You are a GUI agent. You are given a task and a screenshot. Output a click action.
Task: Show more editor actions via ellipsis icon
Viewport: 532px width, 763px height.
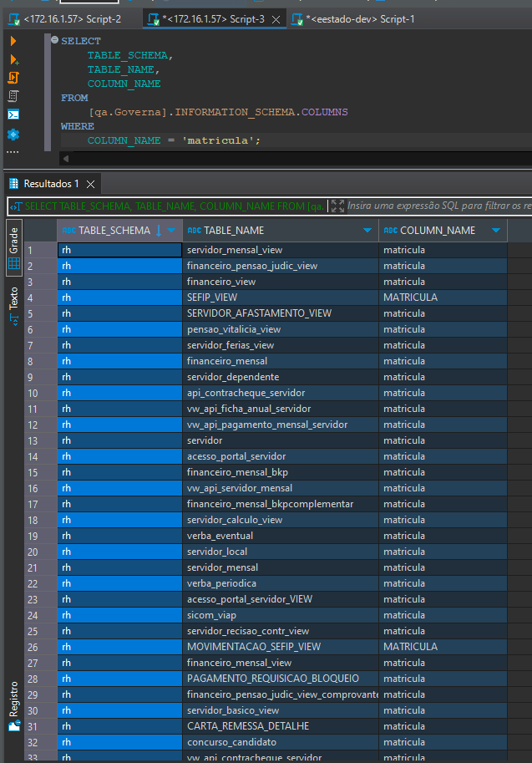(13, 152)
